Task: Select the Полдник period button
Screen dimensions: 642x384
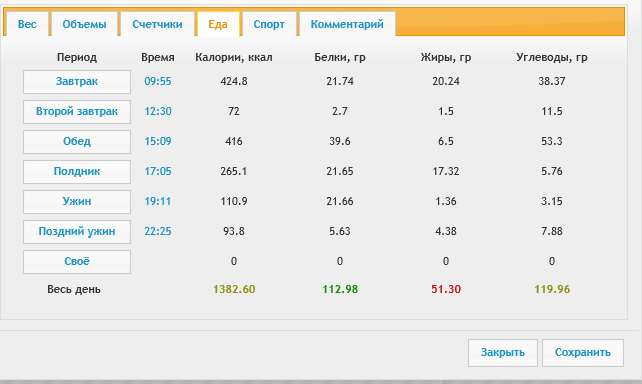Action: tap(77, 172)
